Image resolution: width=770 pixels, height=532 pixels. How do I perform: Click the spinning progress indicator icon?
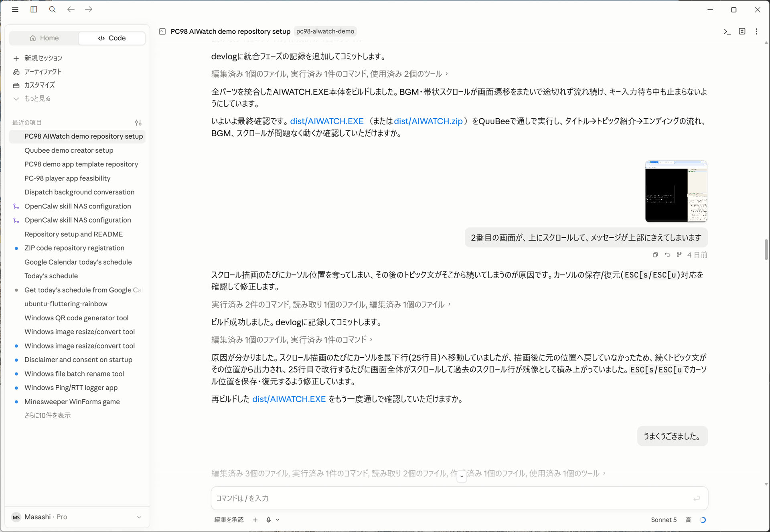pyautogui.click(x=703, y=520)
